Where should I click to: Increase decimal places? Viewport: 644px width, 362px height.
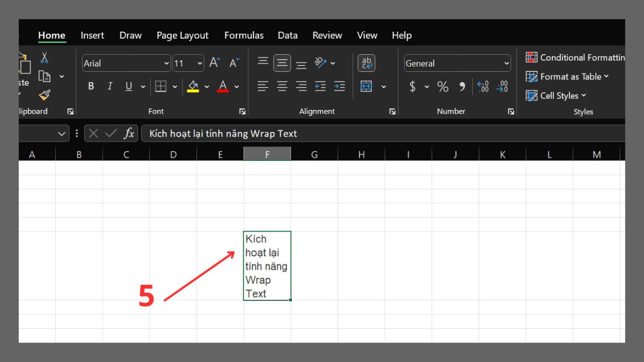(x=482, y=86)
